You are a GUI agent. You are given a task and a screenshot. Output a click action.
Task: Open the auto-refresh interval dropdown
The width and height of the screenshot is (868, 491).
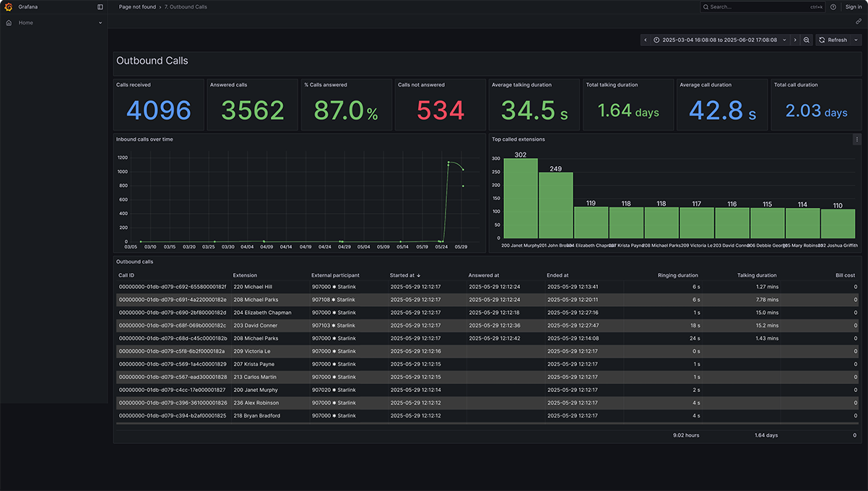856,40
